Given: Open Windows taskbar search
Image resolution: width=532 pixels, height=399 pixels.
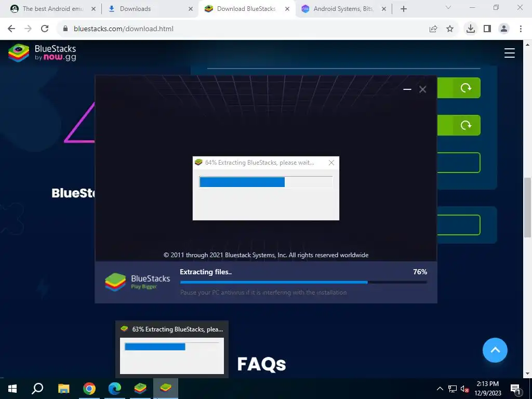Looking at the screenshot, I should pyautogui.click(x=37, y=389).
